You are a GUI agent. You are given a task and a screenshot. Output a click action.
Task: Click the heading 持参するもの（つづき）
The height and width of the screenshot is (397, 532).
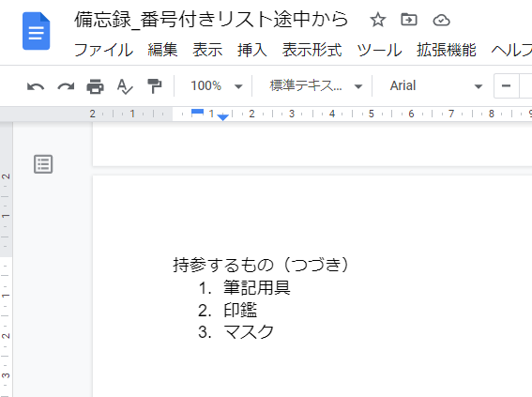tap(261, 265)
